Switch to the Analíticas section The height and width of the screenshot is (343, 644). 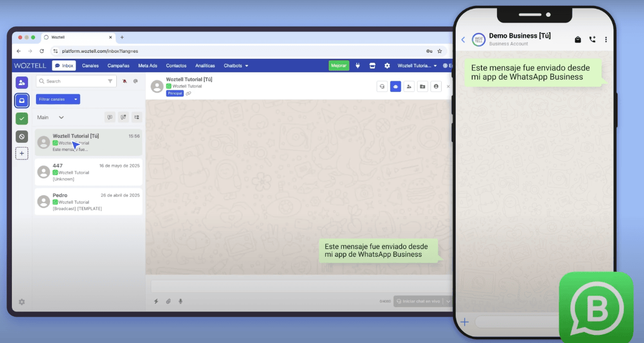205,65
